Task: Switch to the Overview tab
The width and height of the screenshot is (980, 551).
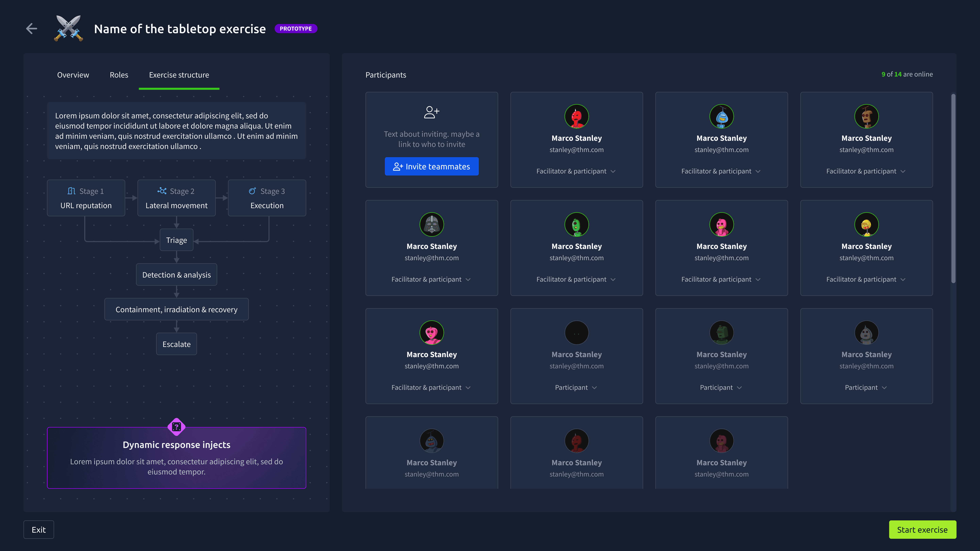Action: 73,75
